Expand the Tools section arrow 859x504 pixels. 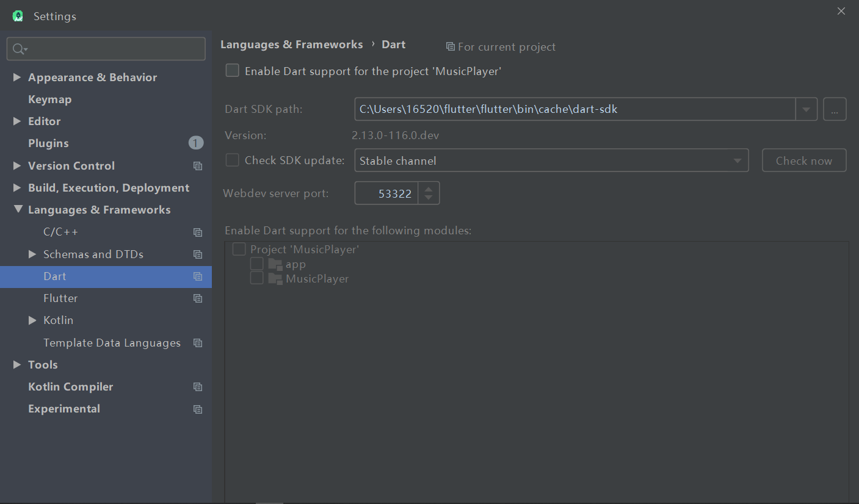[x=17, y=365]
